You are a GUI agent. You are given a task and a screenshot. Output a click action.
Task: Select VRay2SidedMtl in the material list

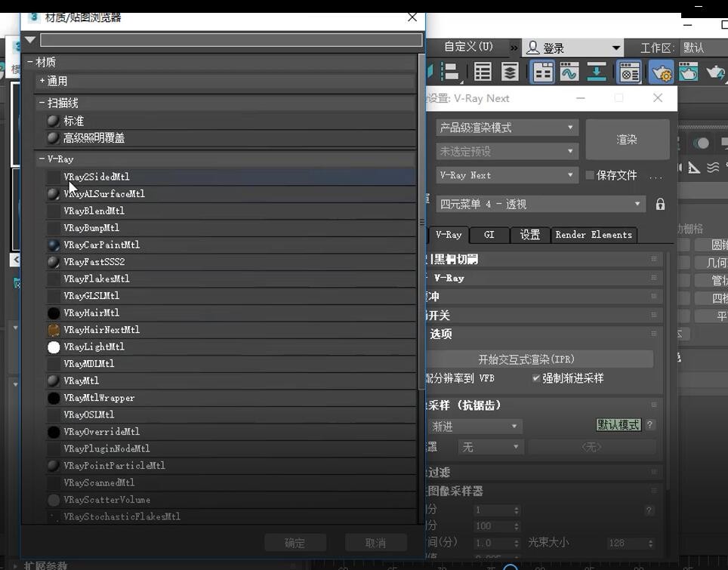point(230,177)
